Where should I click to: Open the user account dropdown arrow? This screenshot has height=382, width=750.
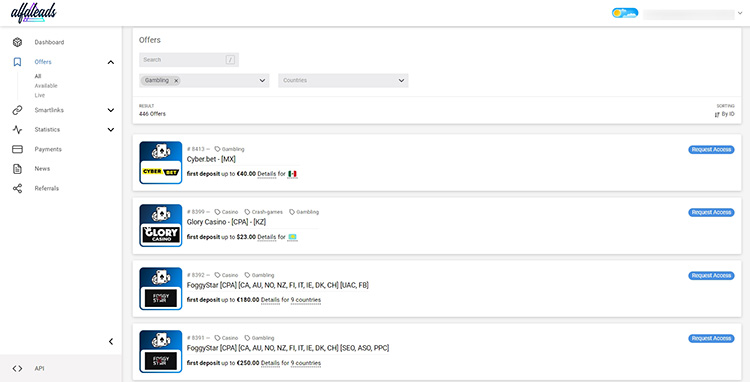point(740,13)
